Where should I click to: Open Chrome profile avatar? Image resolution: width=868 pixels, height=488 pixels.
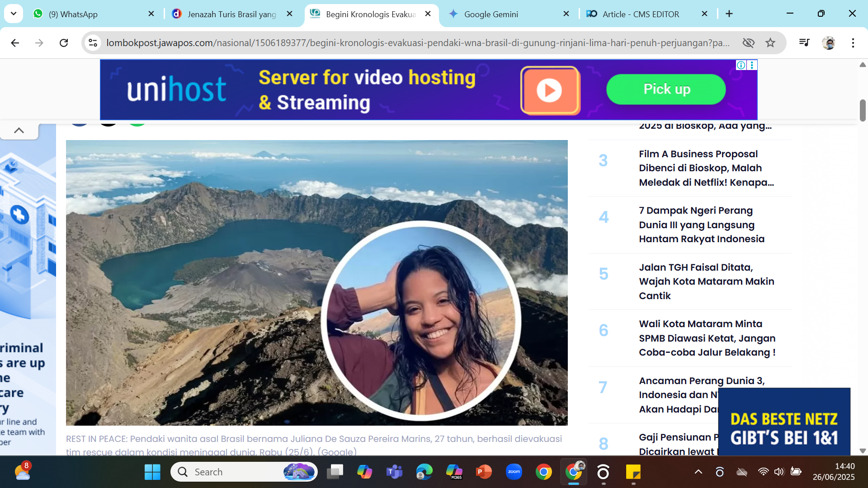click(x=829, y=43)
